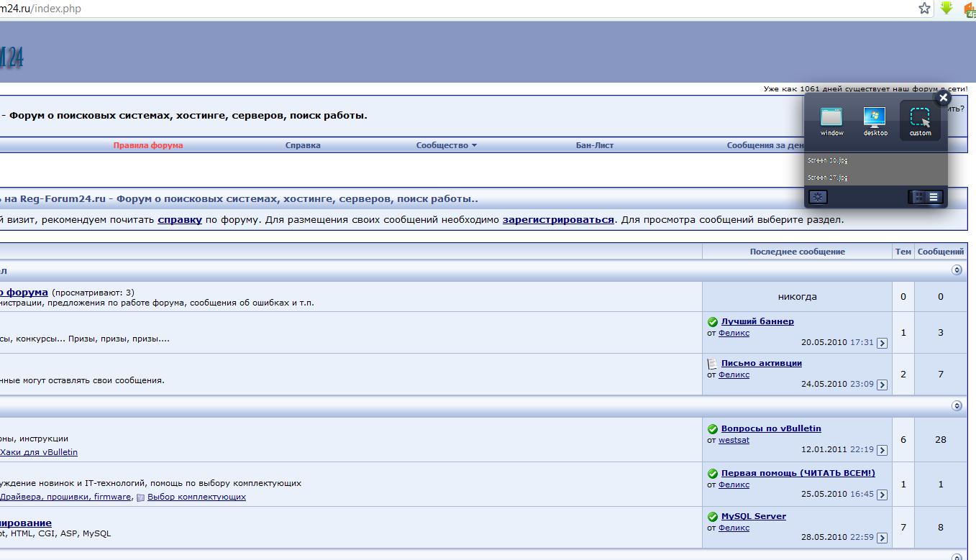Switch capture widget to grid view

(917, 197)
